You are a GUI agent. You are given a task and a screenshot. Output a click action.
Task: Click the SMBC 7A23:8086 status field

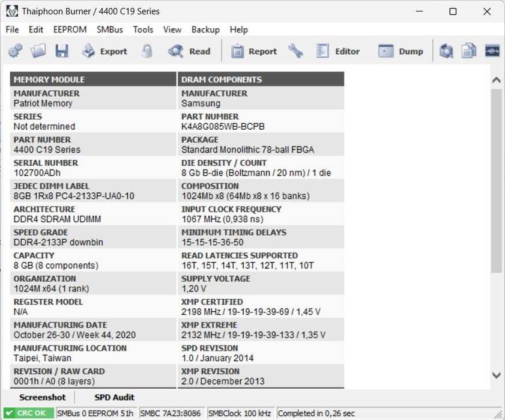(172, 413)
